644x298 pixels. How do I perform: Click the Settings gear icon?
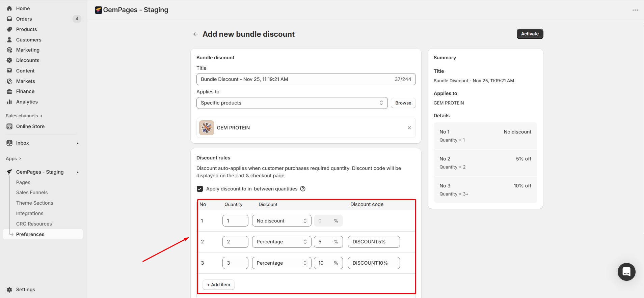(9, 290)
